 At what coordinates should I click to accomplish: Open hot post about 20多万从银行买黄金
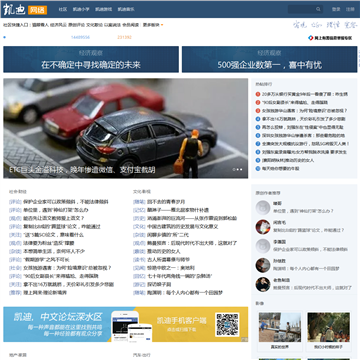click(x=305, y=94)
